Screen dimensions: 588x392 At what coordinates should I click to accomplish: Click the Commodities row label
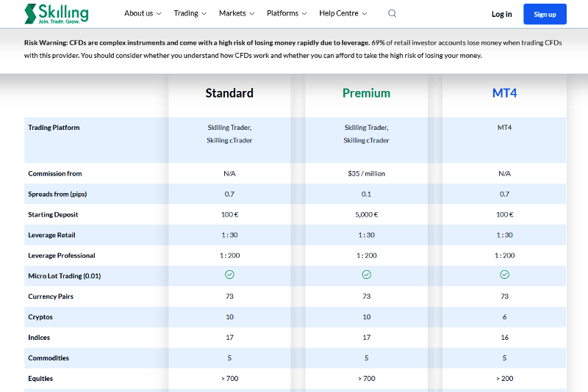pos(49,358)
